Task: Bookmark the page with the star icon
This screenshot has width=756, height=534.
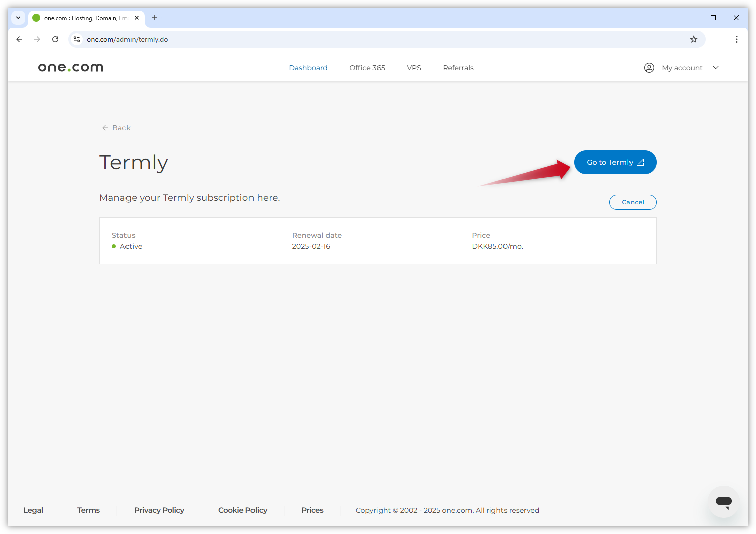Action: 694,39
